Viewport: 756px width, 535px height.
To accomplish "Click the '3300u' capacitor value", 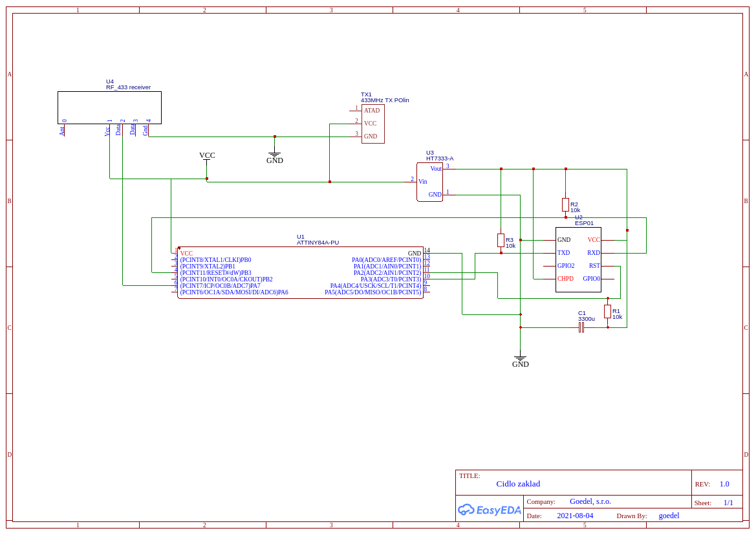I will click(587, 319).
